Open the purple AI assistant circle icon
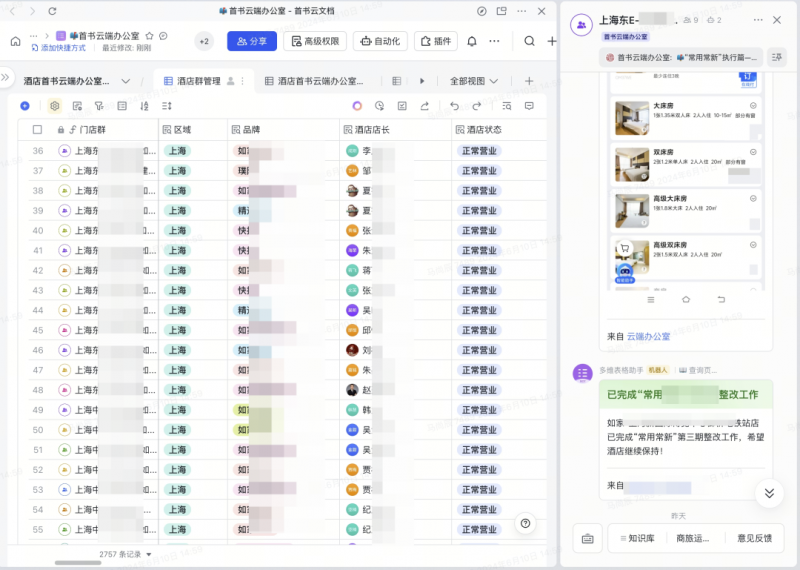800x570 pixels. (357, 106)
